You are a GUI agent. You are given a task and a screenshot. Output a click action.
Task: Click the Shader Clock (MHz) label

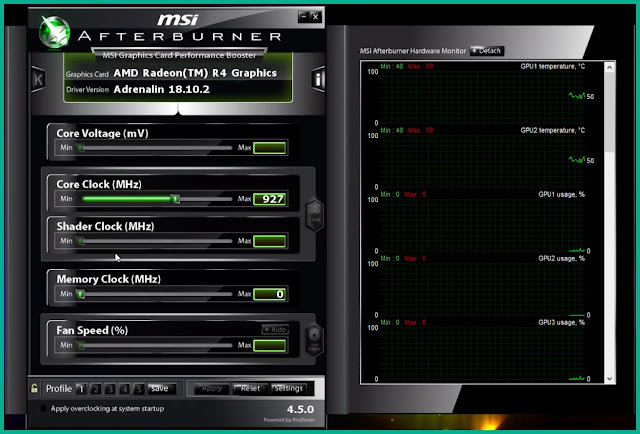(x=105, y=227)
